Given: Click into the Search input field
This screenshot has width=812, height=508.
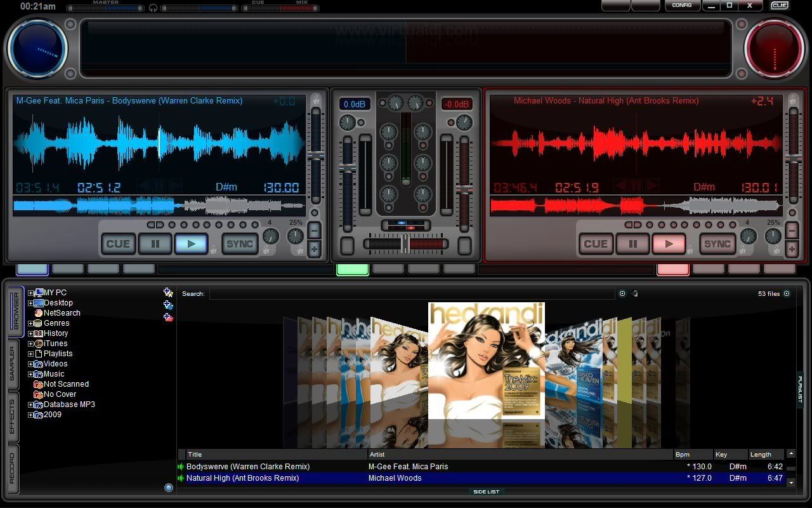Looking at the screenshot, I should click(412, 293).
